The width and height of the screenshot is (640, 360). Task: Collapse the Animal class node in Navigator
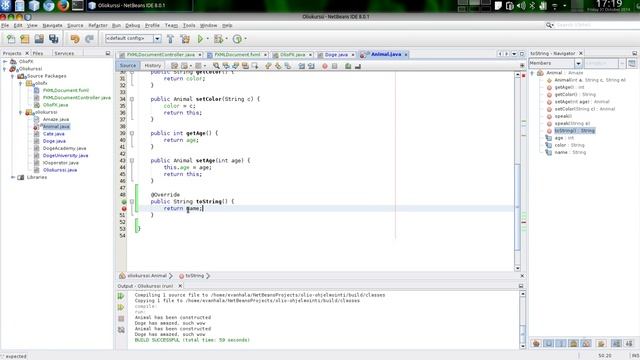click(x=532, y=73)
